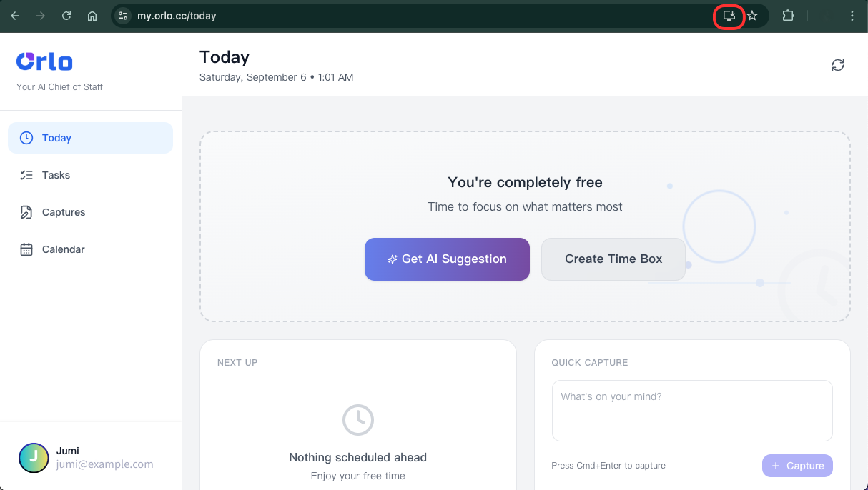Click the QUICK CAPTURE label

(590, 363)
